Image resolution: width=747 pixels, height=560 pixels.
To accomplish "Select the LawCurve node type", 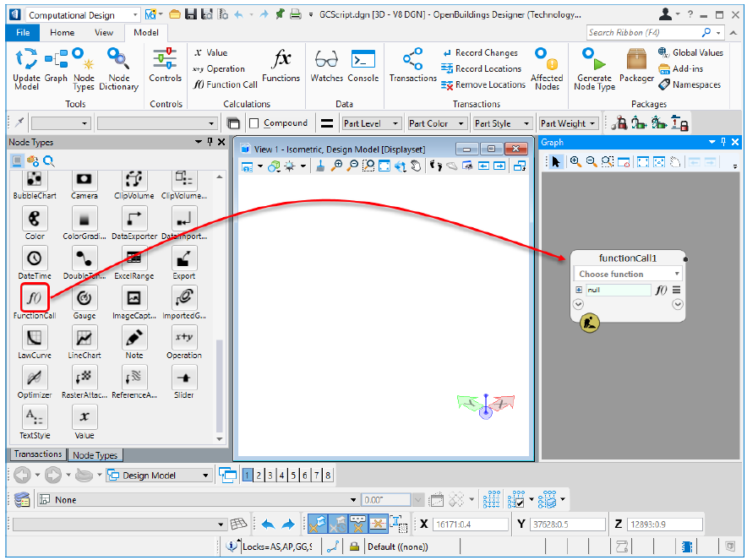I will [35, 342].
